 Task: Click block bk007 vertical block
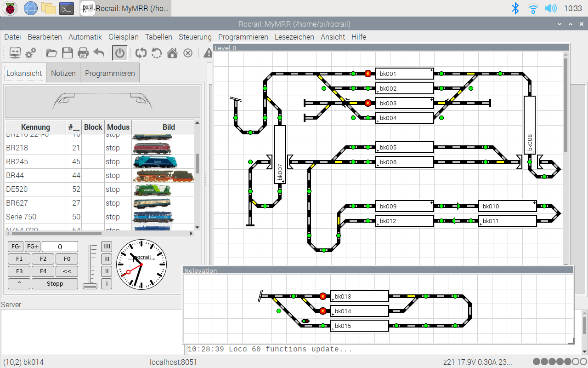pyautogui.click(x=280, y=155)
